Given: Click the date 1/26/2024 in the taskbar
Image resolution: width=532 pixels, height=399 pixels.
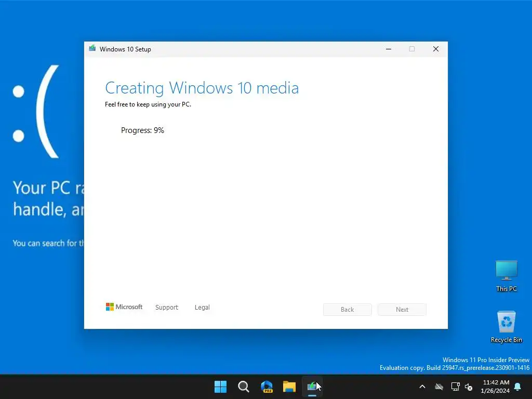Looking at the screenshot, I should pyautogui.click(x=495, y=391).
